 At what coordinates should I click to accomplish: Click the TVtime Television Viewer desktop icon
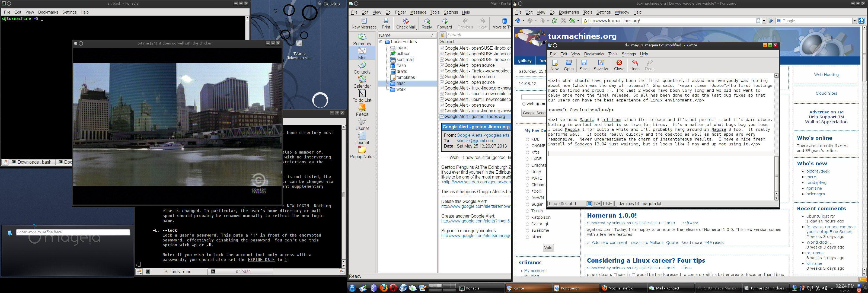pyautogui.click(x=299, y=50)
